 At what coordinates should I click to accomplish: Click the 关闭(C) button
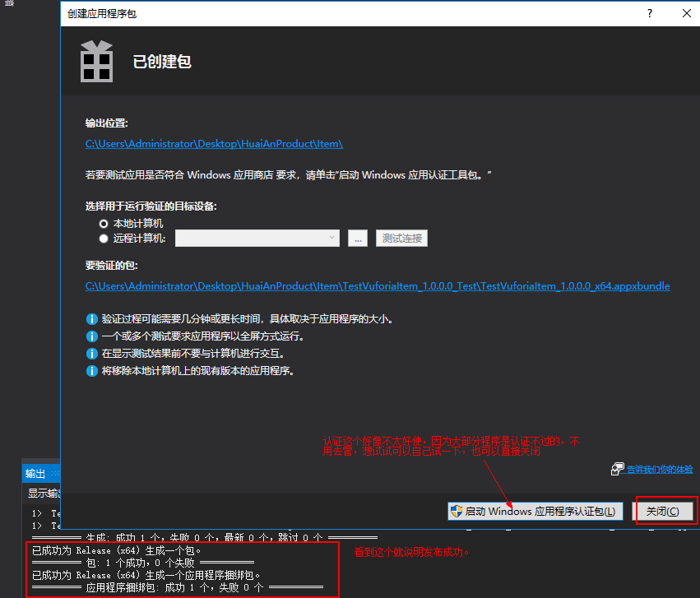tap(662, 511)
